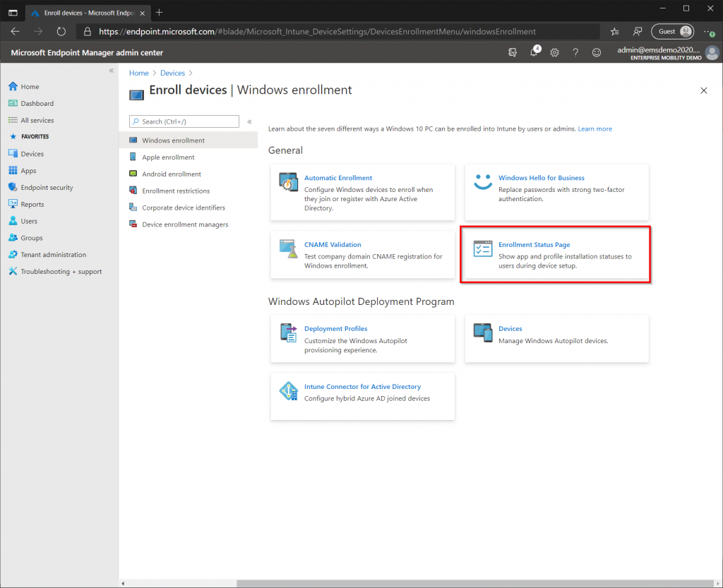Collapse the main left navigation pane
723x588 pixels.
pos(111,71)
